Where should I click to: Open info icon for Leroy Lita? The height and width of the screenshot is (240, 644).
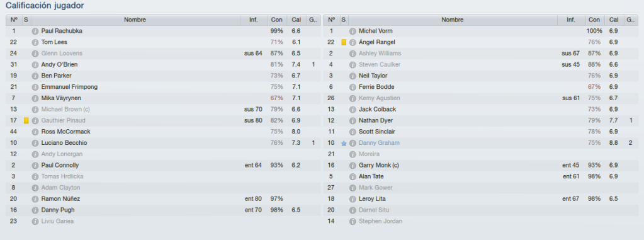(353, 199)
